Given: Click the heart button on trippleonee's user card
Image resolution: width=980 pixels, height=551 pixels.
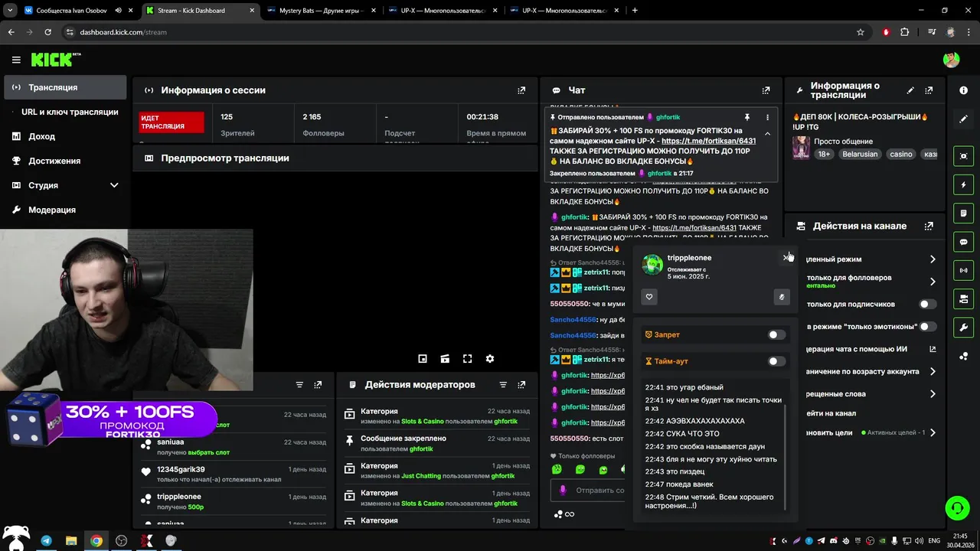Looking at the screenshot, I should tap(649, 297).
